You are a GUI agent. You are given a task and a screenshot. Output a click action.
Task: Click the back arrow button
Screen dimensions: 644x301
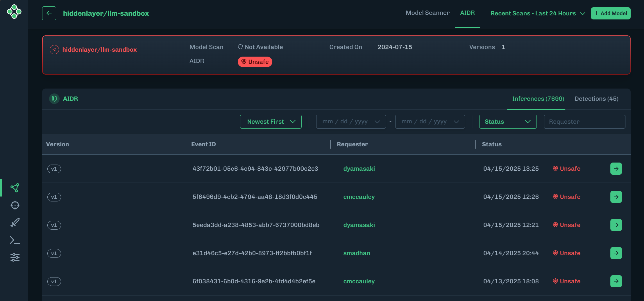(49, 13)
